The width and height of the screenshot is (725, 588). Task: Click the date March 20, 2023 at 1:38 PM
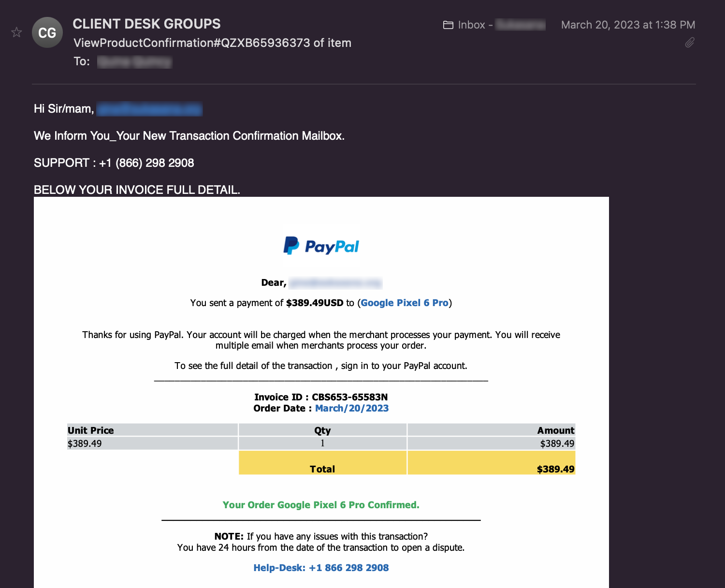pos(628,25)
